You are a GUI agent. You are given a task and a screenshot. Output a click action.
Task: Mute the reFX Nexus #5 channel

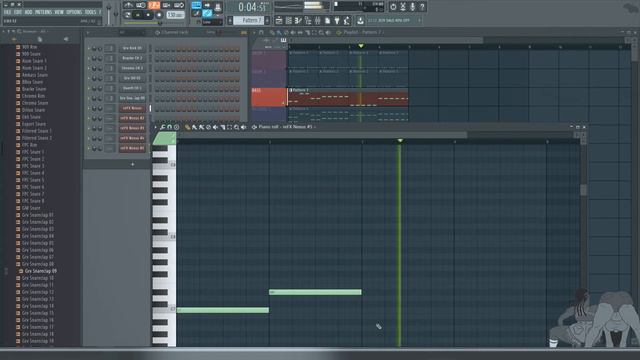tap(89, 148)
